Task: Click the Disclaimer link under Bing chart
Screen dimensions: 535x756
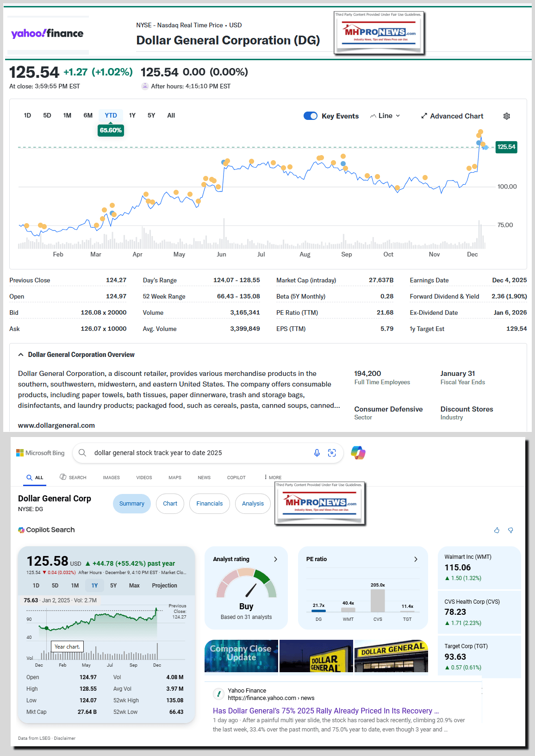Action: [64, 738]
